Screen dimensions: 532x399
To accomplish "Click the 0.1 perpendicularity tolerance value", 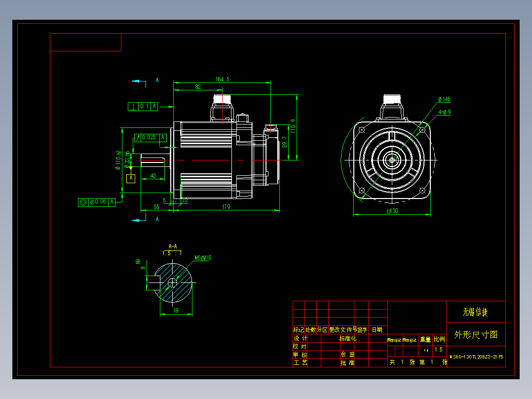I will (144, 107).
